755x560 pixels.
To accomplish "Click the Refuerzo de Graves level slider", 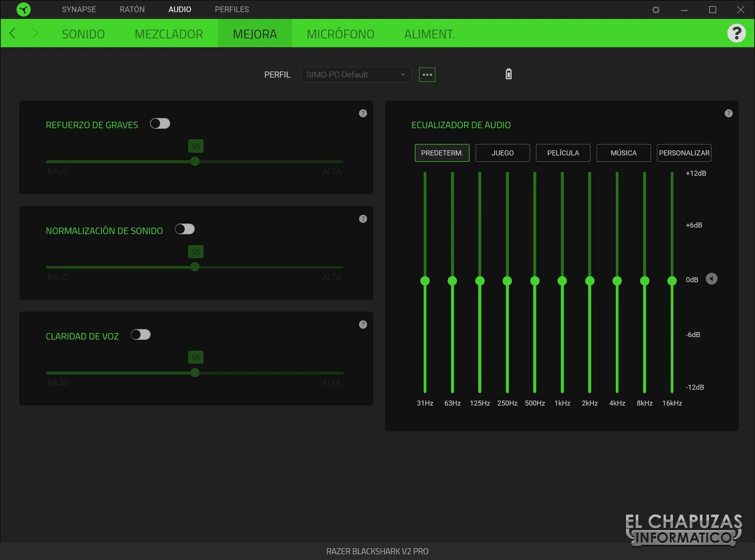I will pos(195,161).
